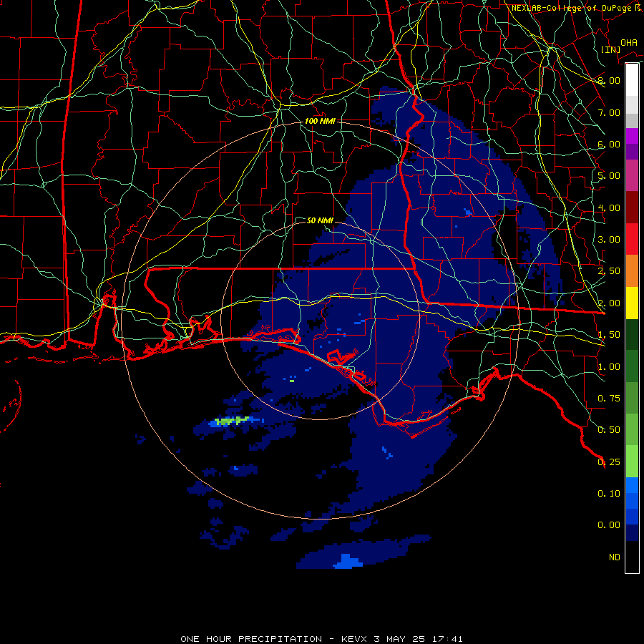
Task: Pick the navy legend swatch below 0.00
Action: (x=632, y=532)
